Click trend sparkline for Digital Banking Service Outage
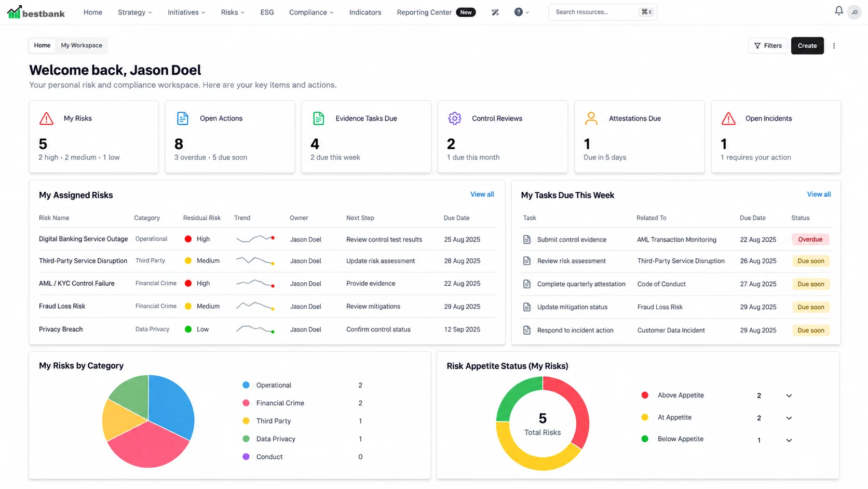 [255, 239]
